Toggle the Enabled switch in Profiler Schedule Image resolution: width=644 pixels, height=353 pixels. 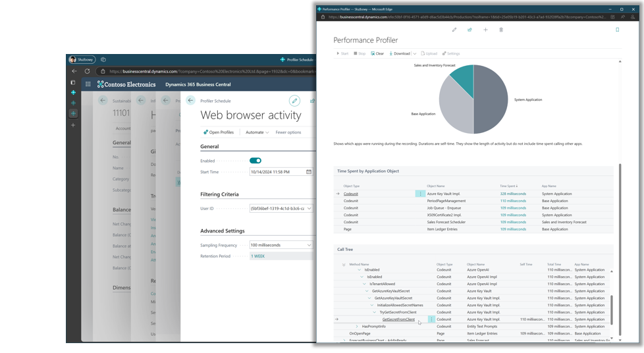[255, 161]
